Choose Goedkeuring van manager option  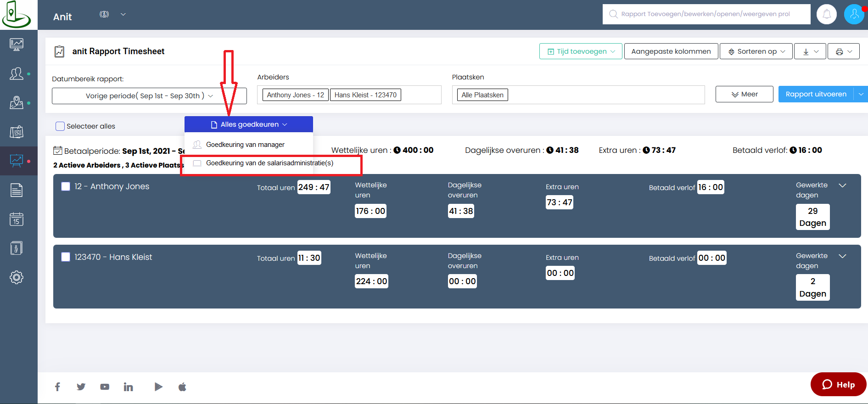[245, 145]
